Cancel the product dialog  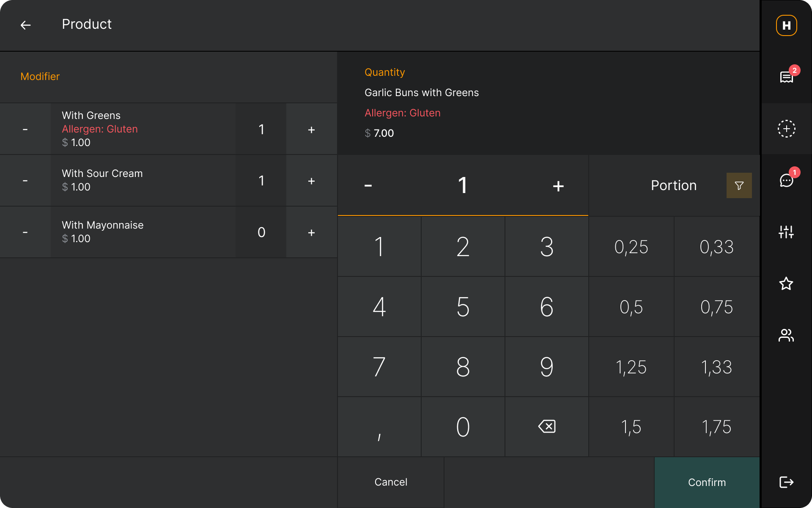click(391, 482)
